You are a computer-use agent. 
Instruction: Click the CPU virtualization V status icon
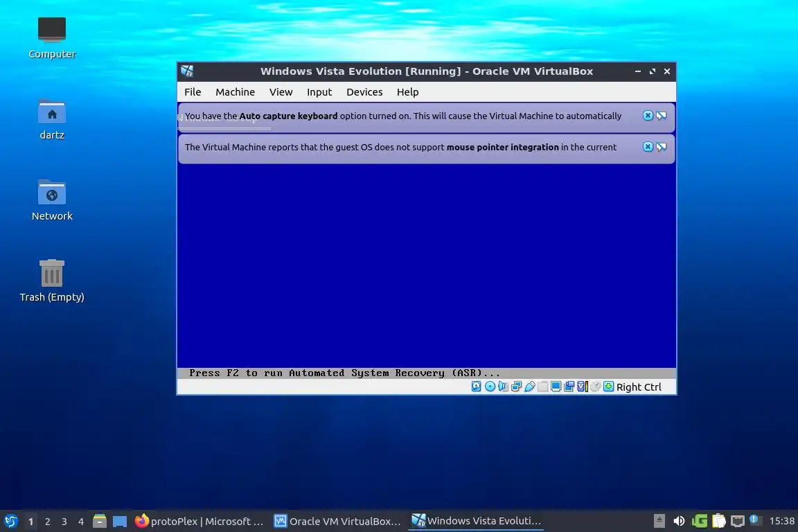pyautogui.click(x=583, y=387)
